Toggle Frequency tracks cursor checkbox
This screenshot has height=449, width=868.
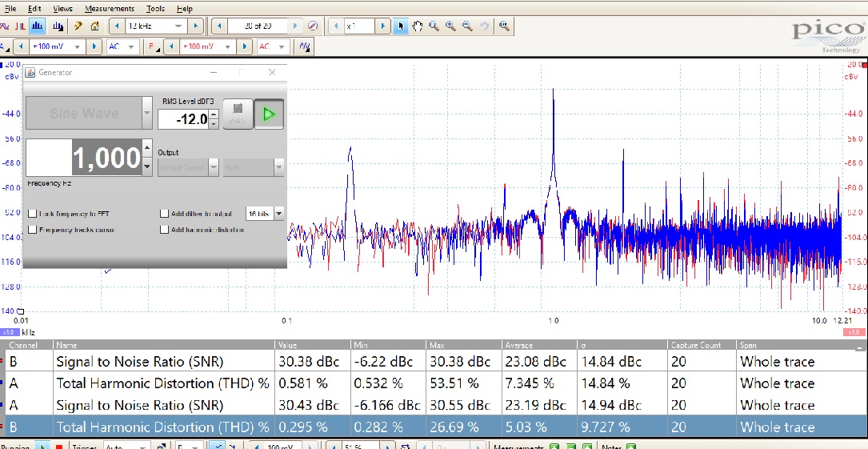33,230
